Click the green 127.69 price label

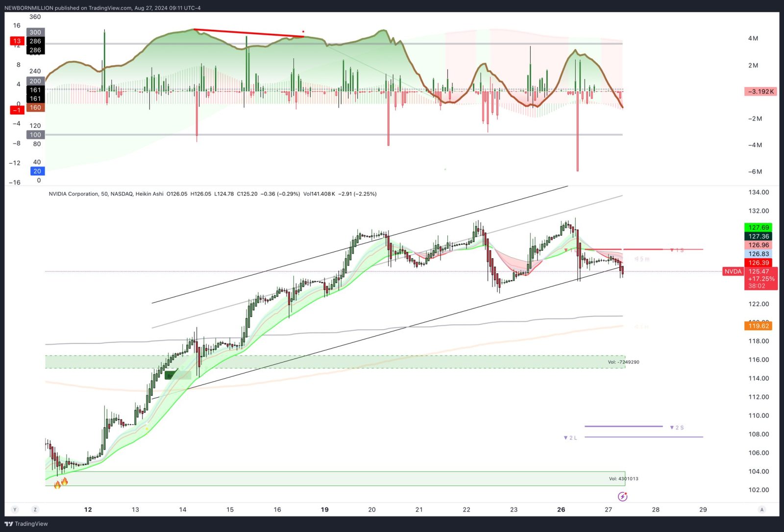pyautogui.click(x=758, y=227)
